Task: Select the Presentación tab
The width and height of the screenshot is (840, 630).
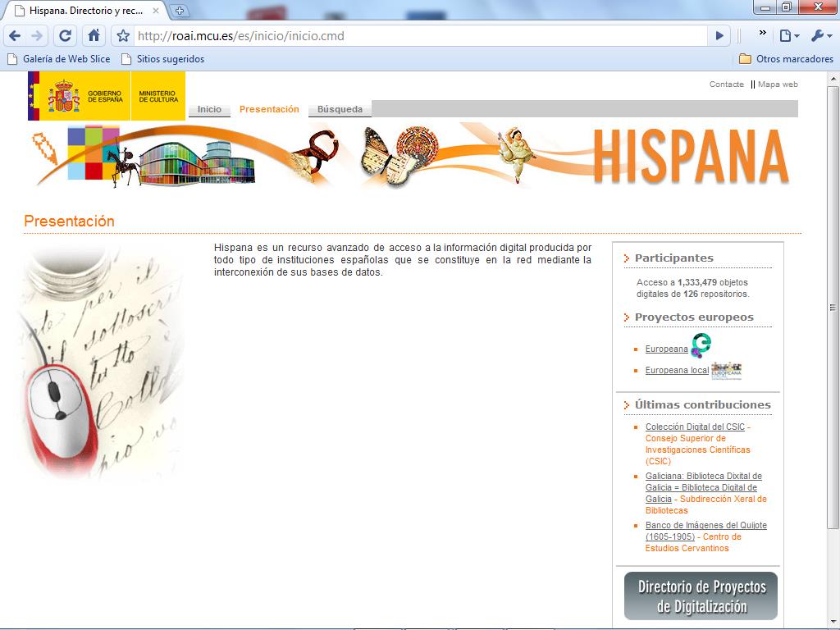Action: pos(269,109)
